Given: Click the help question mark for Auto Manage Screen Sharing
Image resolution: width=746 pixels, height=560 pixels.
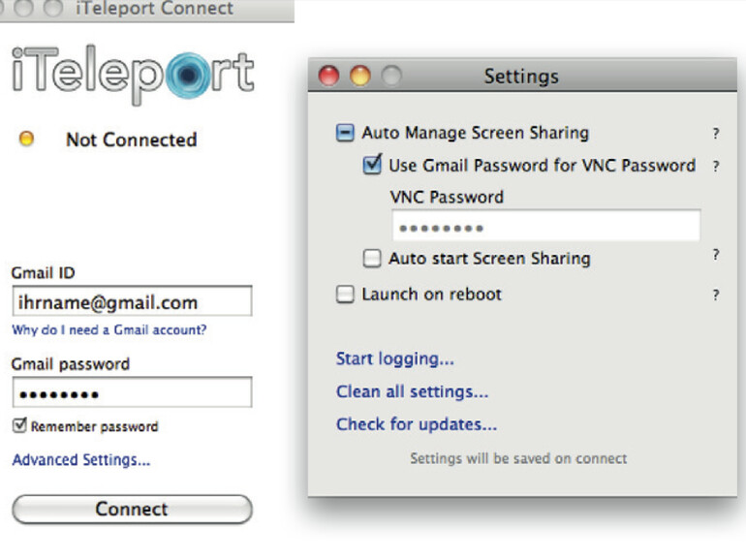Looking at the screenshot, I should (716, 135).
